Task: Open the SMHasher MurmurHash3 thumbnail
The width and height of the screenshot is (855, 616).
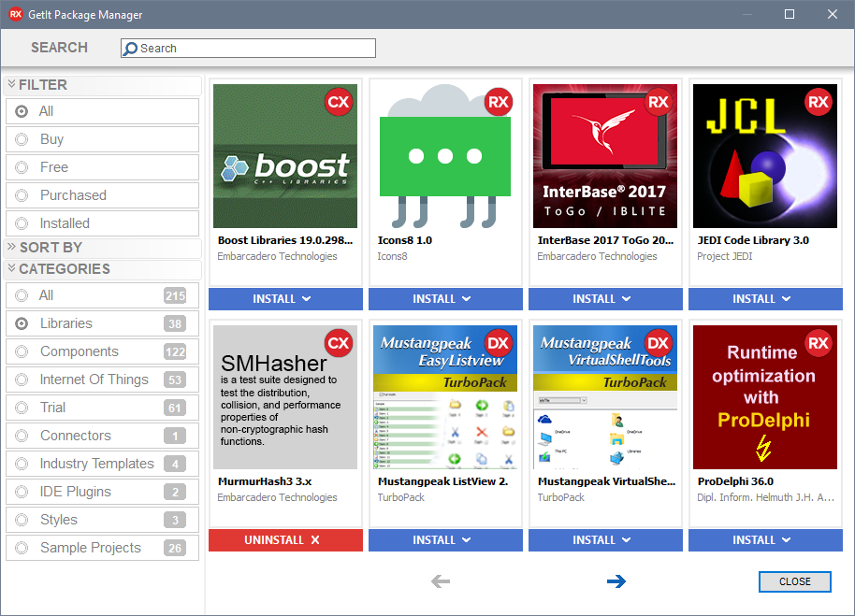Action: click(285, 397)
